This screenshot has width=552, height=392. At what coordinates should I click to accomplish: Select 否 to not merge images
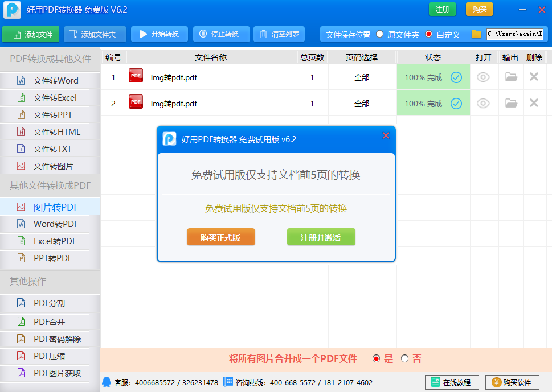click(x=404, y=358)
